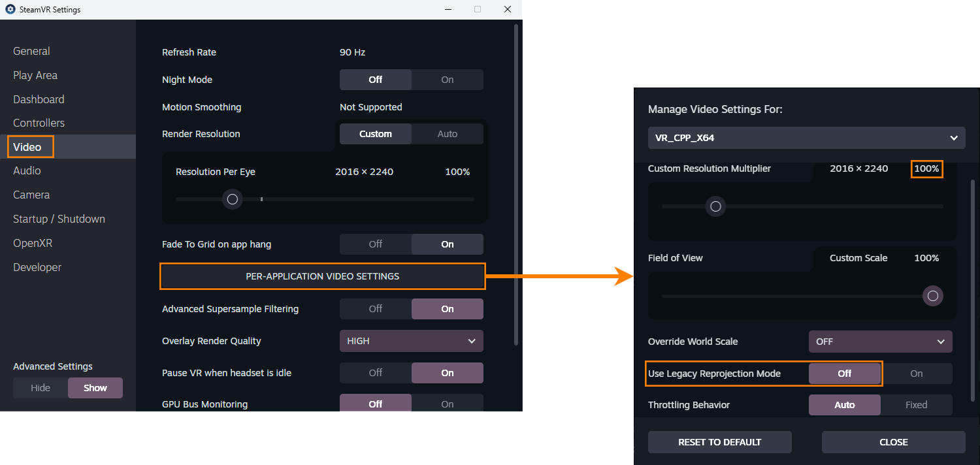
Task: Disable Advanced Supersample Filtering
Action: click(376, 309)
